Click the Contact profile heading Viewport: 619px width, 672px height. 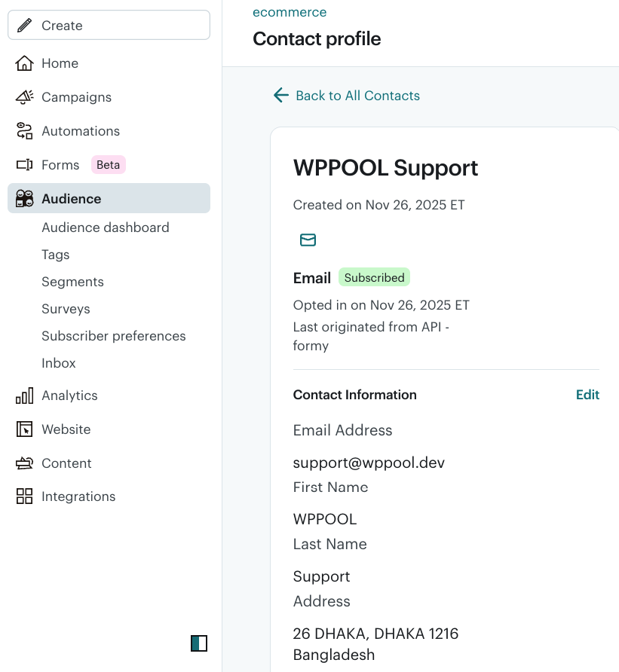click(x=317, y=39)
